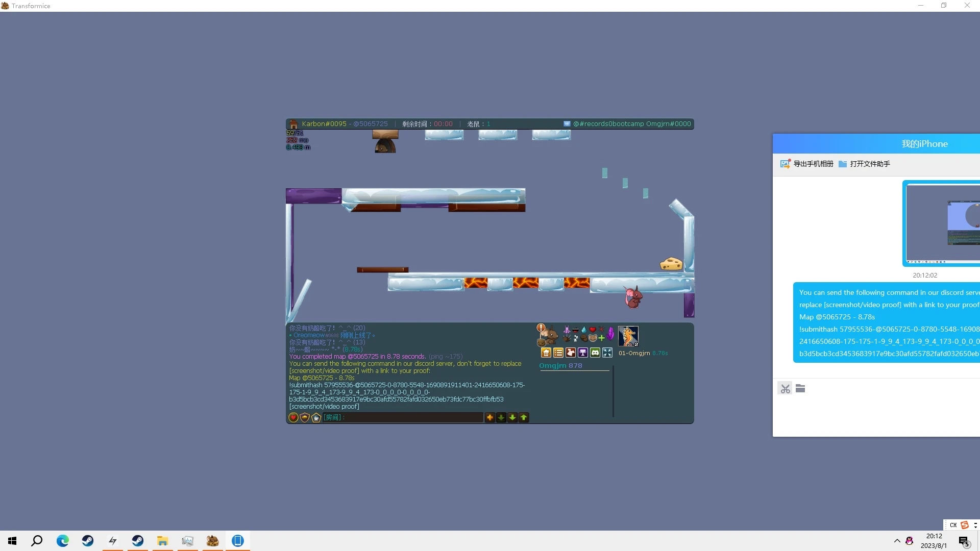Click the shield chat button
The height and width of the screenshot is (551, 980).
(305, 417)
